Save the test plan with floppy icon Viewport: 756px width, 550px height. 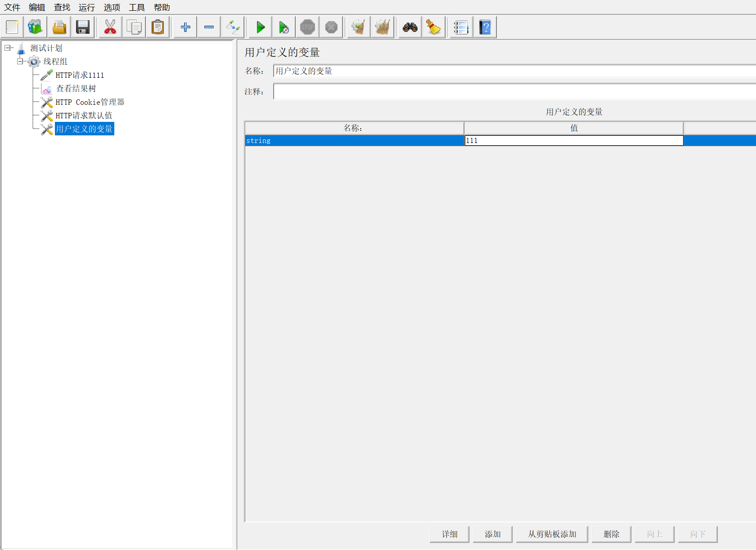[x=83, y=27]
